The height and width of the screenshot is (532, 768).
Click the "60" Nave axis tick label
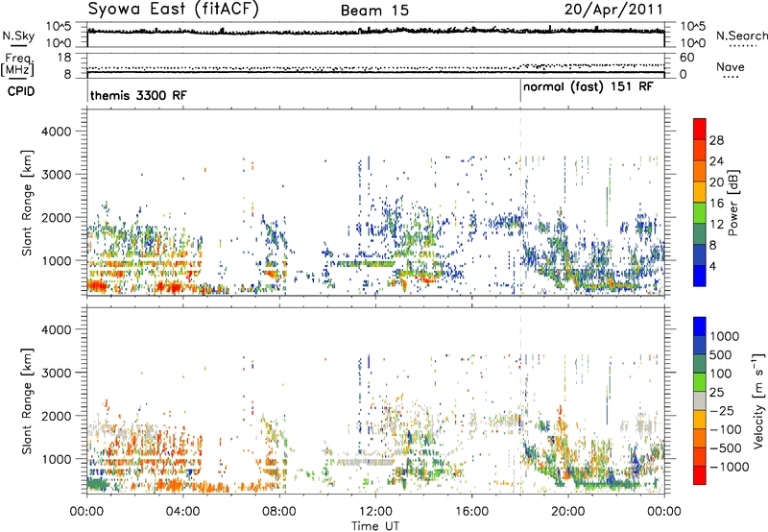686,58
